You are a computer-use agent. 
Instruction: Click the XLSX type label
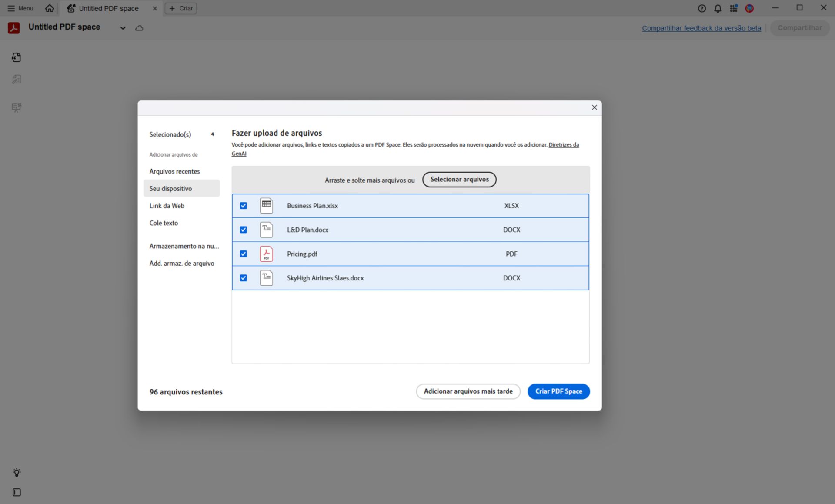click(x=511, y=206)
